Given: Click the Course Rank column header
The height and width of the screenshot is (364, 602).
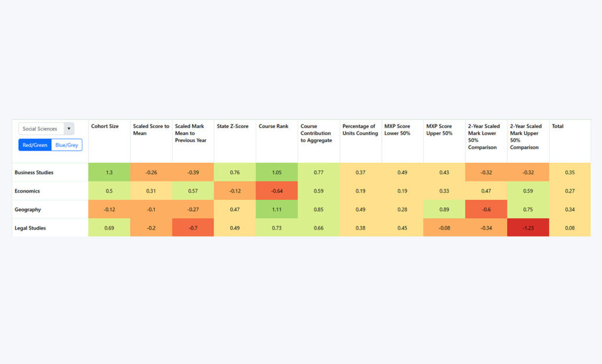Looking at the screenshot, I should tap(273, 126).
